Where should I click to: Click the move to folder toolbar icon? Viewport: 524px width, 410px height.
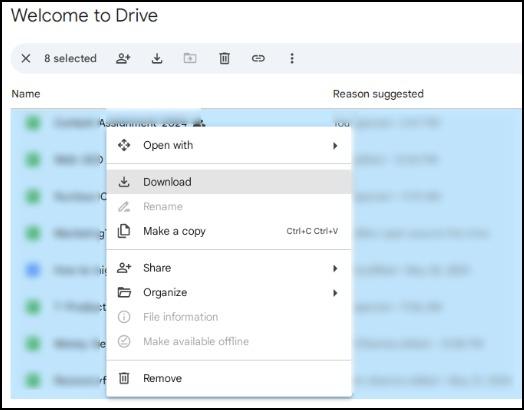190,58
